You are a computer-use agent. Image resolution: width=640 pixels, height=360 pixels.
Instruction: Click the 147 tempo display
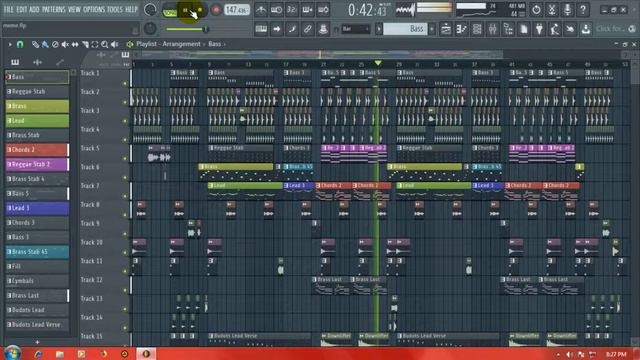(x=237, y=9)
